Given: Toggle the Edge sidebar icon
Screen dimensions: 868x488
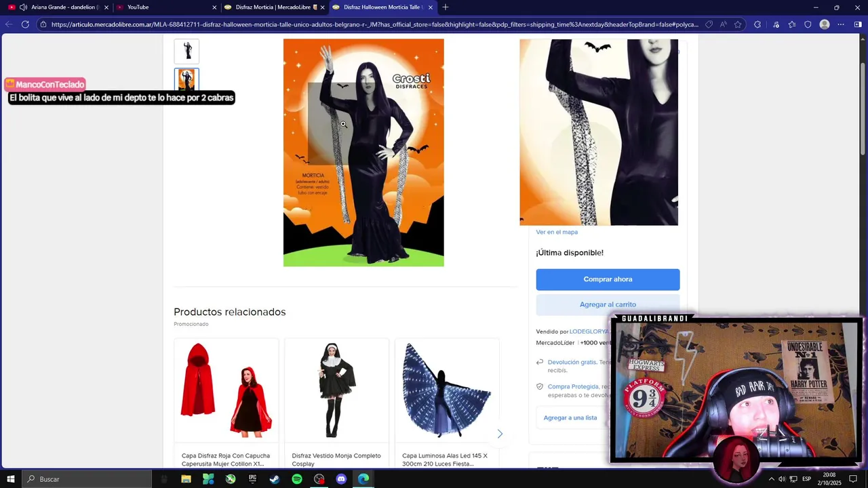Looking at the screenshot, I should coord(858,24).
